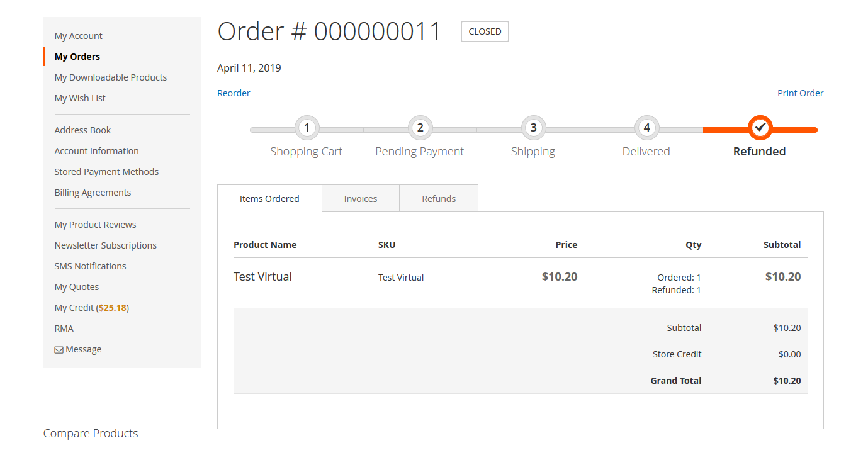Open Compare Products
The width and height of the screenshot is (868, 455).
pos(90,433)
